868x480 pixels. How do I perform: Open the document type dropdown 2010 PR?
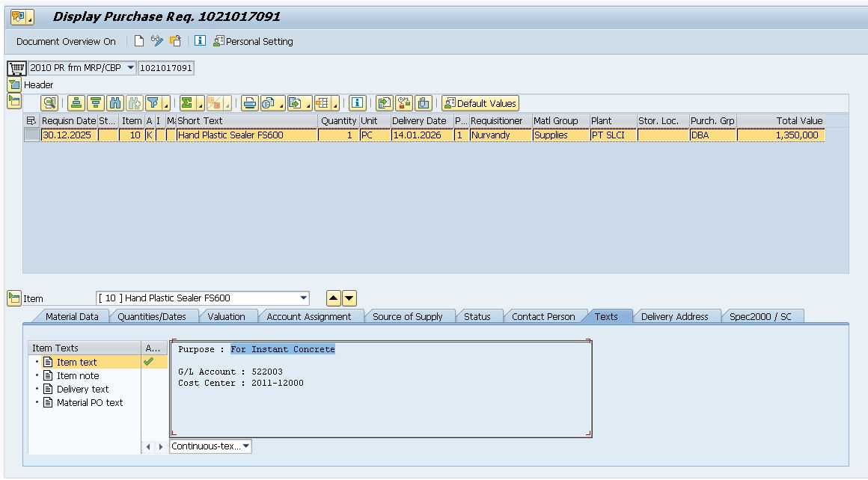tap(131, 68)
